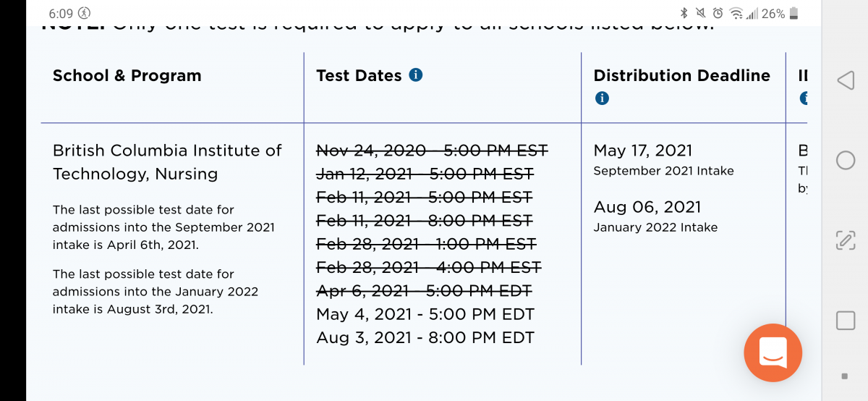The width and height of the screenshot is (868, 401).
Task: Open the screenshot edit tool icon
Action: [x=845, y=240]
